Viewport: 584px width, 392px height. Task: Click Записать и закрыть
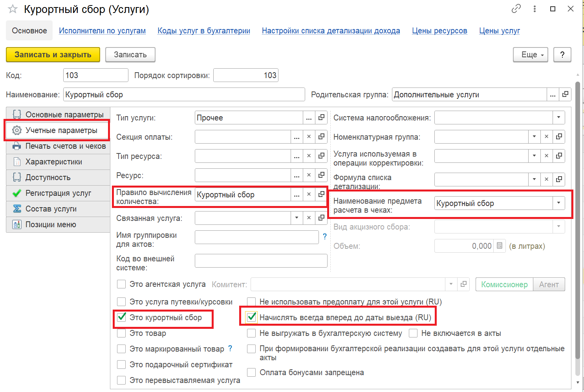53,55
